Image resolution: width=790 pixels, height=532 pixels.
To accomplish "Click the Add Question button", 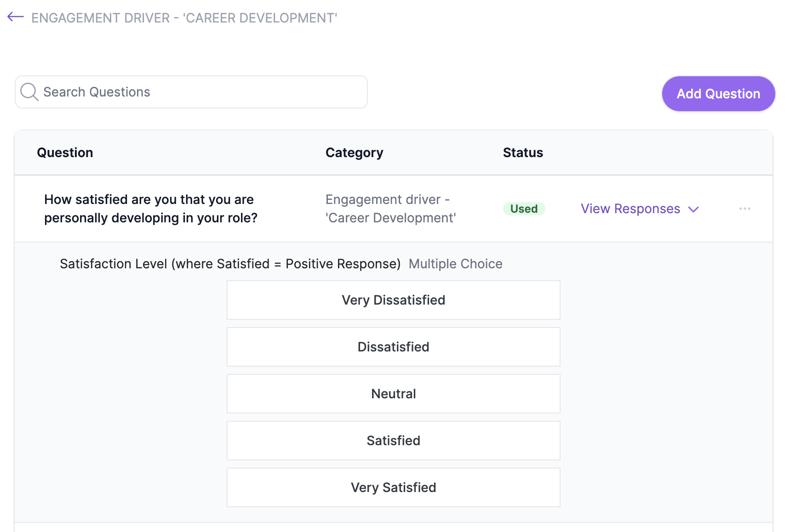I will coord(718,94).
